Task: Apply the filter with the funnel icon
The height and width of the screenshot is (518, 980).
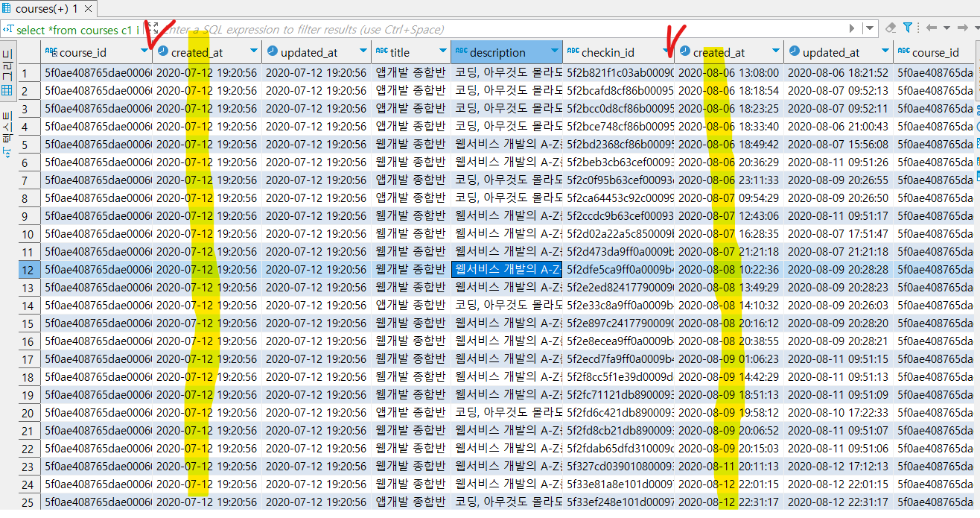Action: coord(908,28)
